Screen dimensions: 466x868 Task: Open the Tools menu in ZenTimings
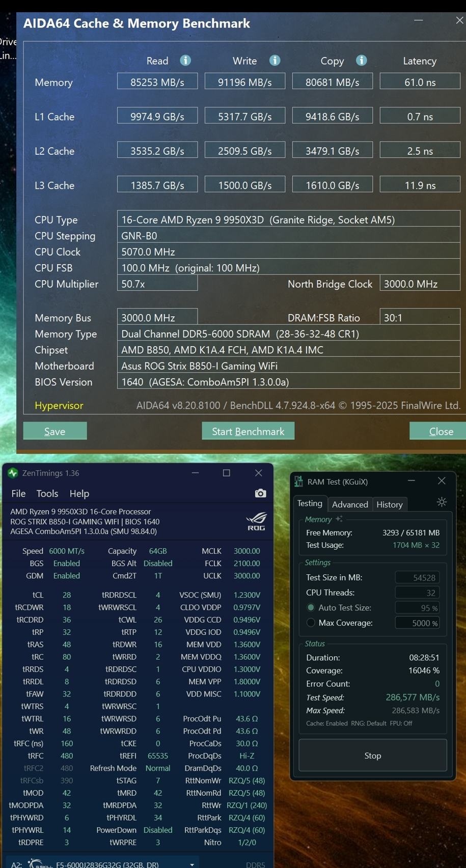[47, 493]
